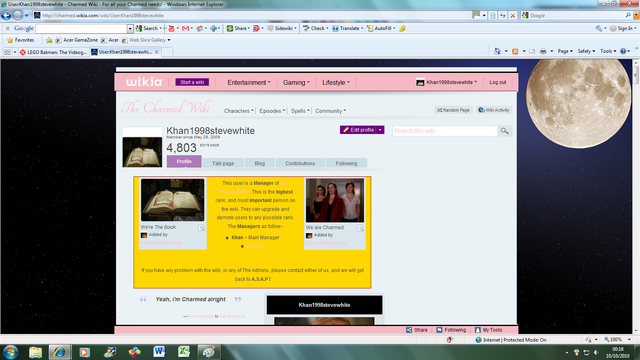
Task: Open the Safety menu in command bar
Action: [586, 51]
